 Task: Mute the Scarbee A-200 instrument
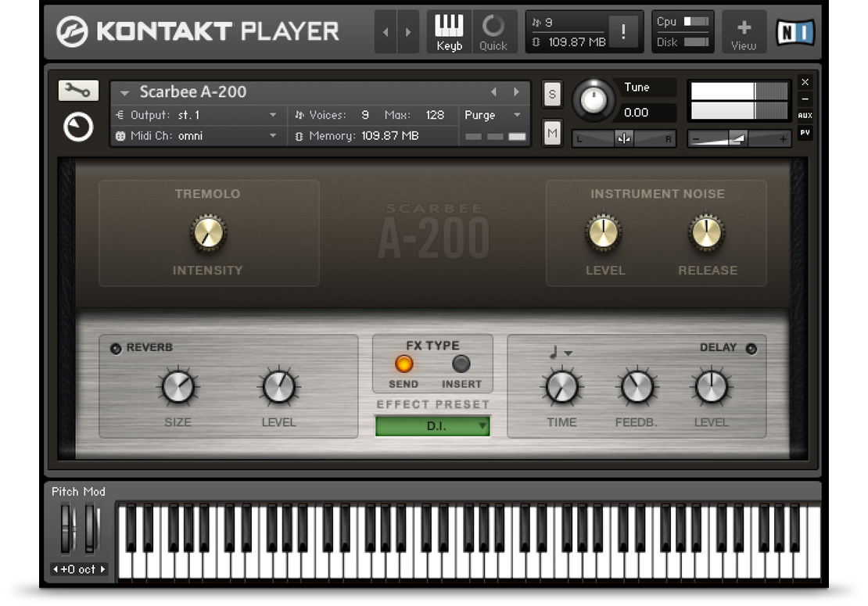(x=552, y=134)
